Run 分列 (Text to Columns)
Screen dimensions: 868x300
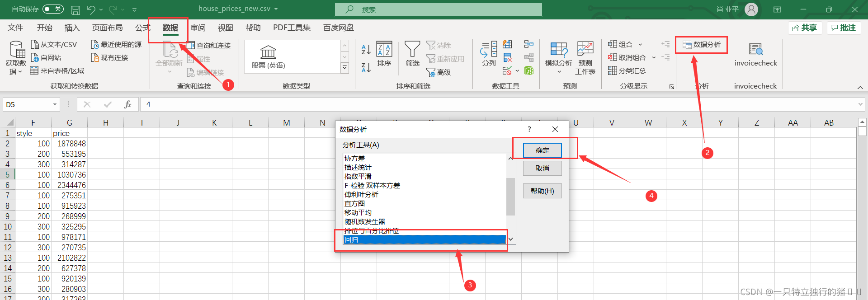tap(489, 54)
